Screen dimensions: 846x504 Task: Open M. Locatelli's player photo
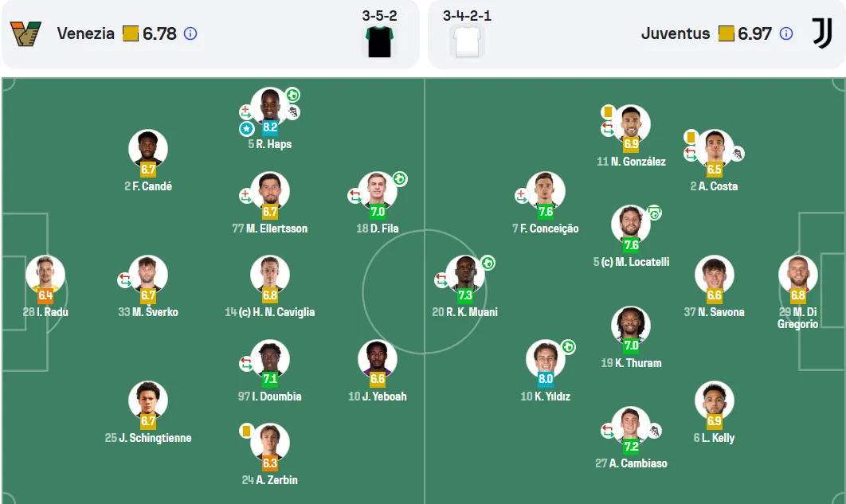[x=631, y=225]
